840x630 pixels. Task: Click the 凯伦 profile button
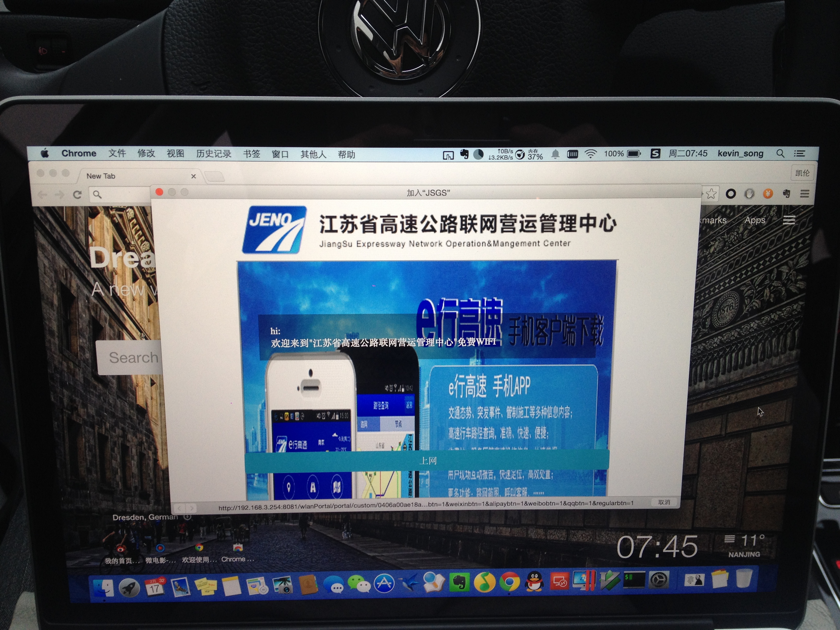pos(802,173)
